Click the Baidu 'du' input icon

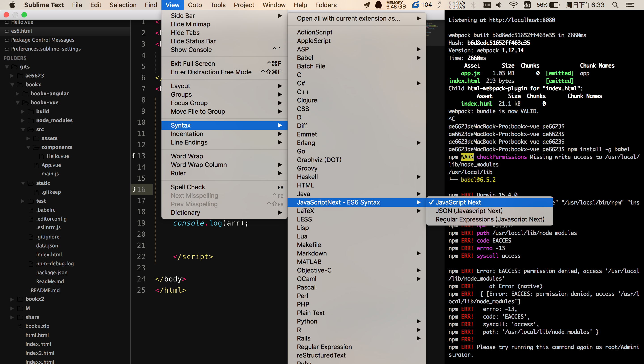[527, 5]
